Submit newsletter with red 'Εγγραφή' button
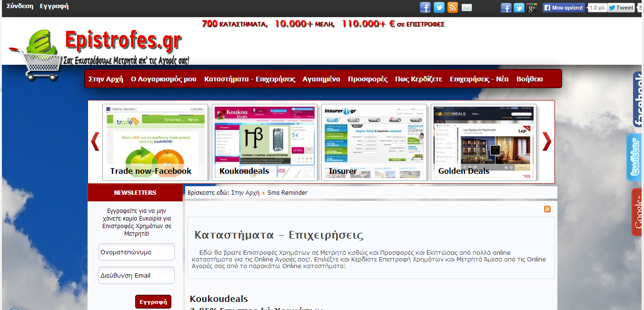The image size is (644, 310). [x=153, y=302]
